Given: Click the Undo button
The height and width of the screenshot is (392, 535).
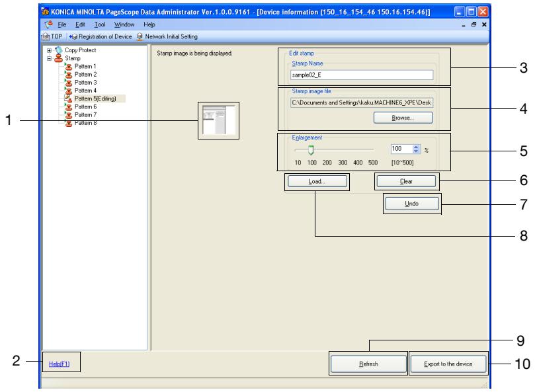Looking at the screenshot, I should (412, 204).
